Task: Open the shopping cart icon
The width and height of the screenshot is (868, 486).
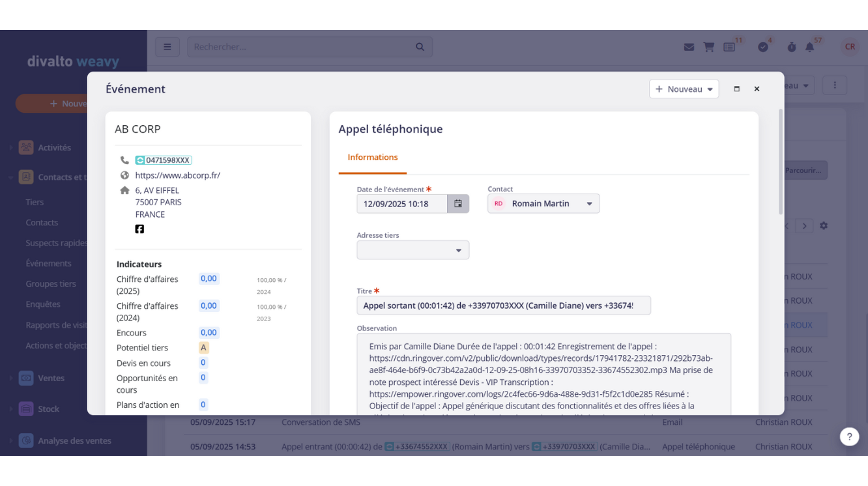Action: [x=709, y=46]
